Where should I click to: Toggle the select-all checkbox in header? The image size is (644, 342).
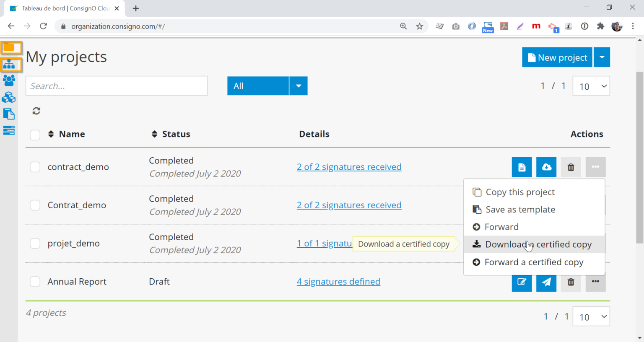(x=35, y=135)
